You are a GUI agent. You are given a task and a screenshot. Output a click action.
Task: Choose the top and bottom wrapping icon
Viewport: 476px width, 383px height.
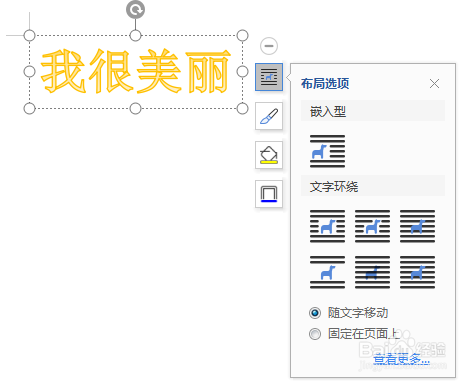327,272
